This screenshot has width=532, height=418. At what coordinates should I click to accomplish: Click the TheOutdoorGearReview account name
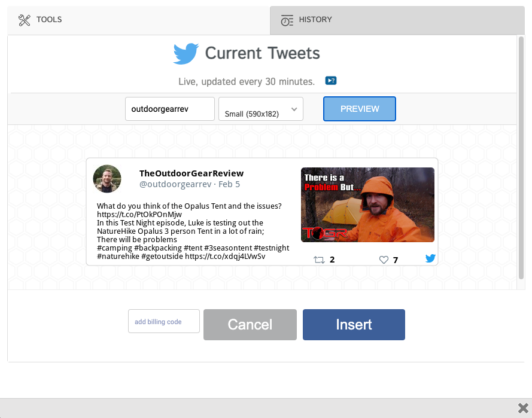pyautogui.click(x=191, y=173)
